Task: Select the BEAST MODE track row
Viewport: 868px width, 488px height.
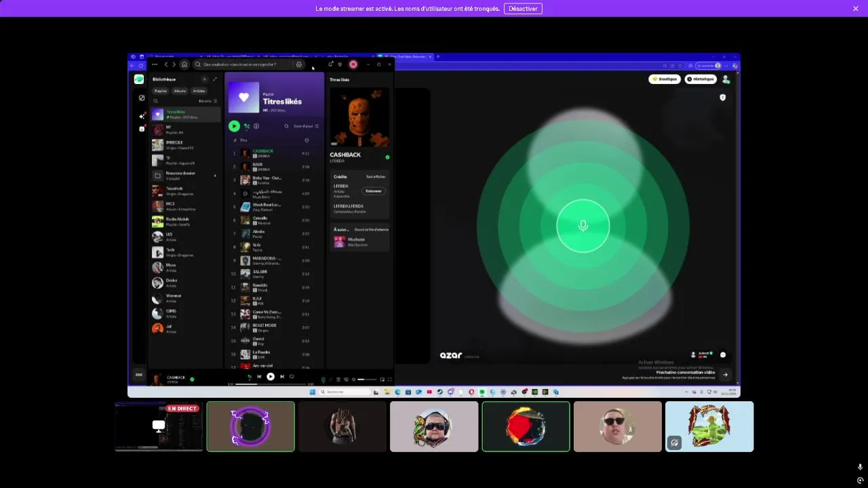Action: coord(275,327)
